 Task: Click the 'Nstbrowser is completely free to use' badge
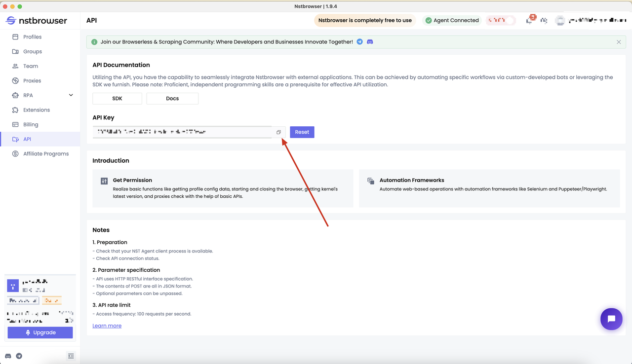click(x=365, y=20)
